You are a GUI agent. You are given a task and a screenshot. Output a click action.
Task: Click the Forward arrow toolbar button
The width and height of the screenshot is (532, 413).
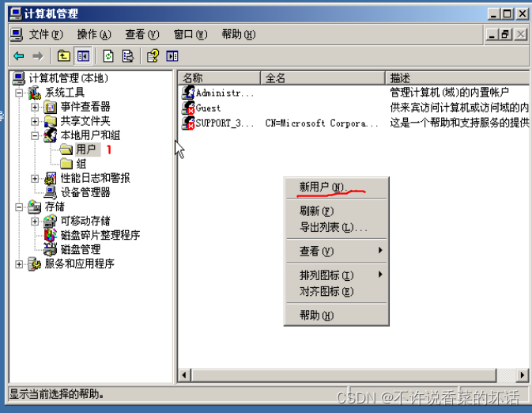coord(38,55)
